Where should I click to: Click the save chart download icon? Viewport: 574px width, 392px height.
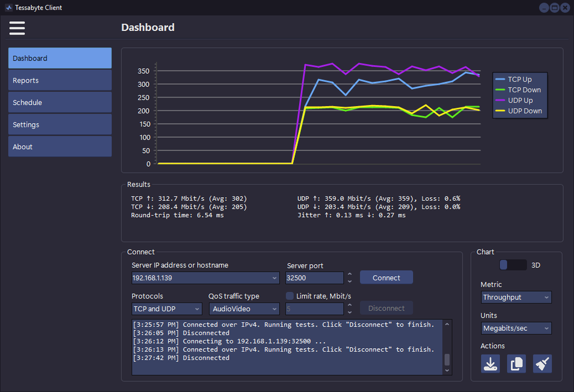coord(490,363)
